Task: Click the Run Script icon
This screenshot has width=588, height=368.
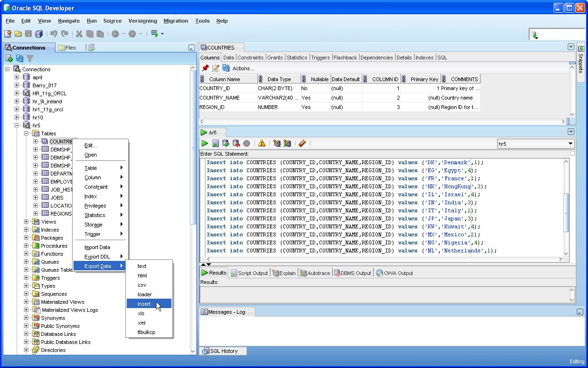Action: (215, 143)
